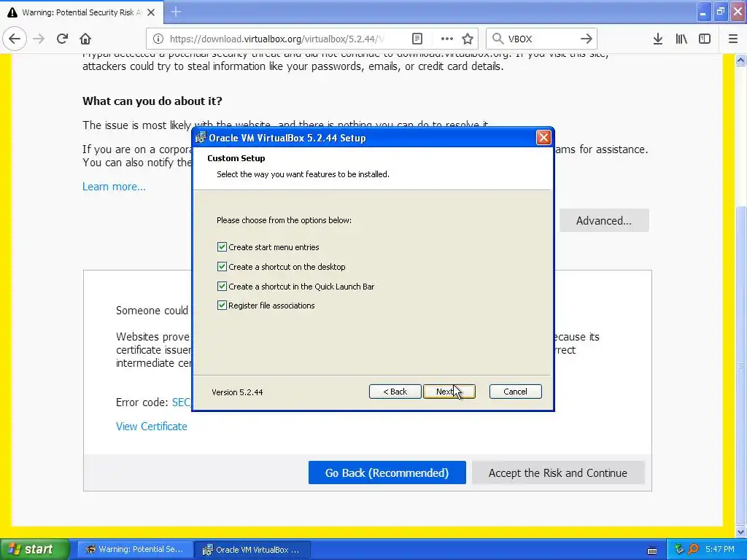The width and height of the screenshot is (747, 560).
Task: Click the page scrollbar down arrow
Action: (741, 532)
